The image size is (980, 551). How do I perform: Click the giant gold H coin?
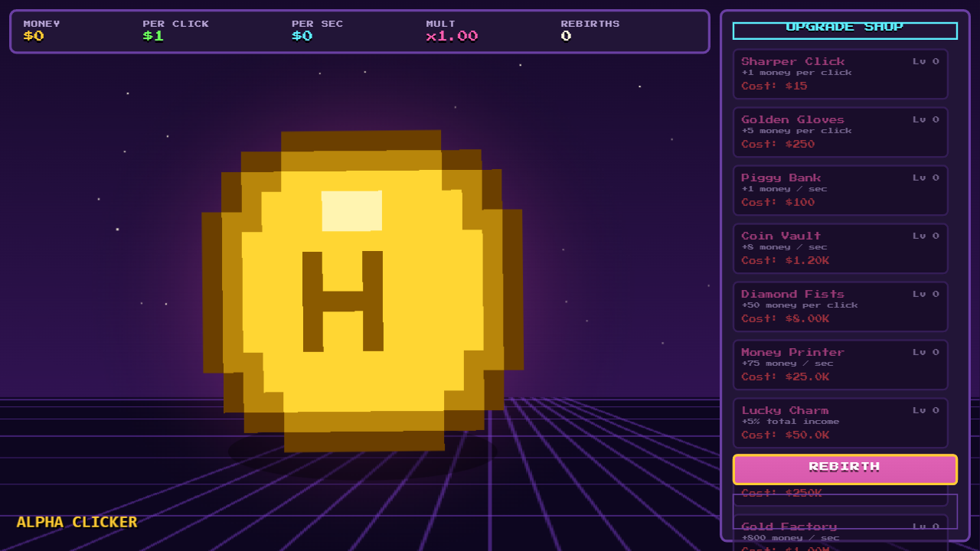tap(362, 291)
